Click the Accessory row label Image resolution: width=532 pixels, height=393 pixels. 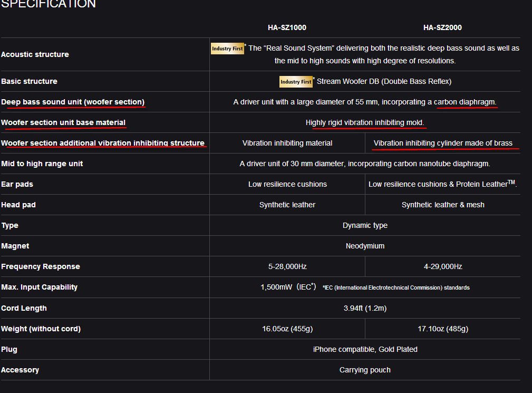20,370
